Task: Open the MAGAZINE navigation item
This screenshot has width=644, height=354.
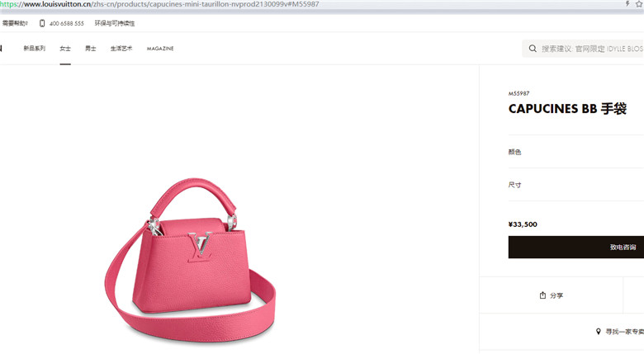Action: point(160,49)
